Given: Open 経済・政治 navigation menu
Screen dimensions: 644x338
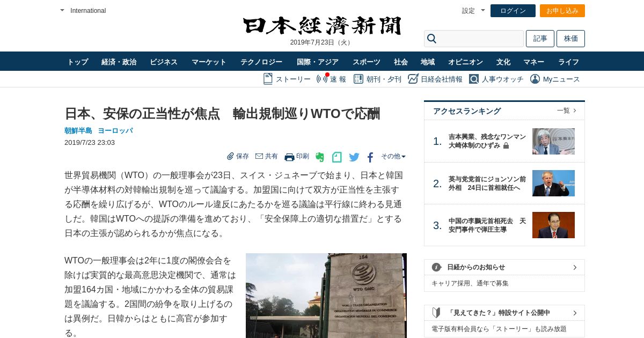Looking at the screenshot, I should 119,62.
